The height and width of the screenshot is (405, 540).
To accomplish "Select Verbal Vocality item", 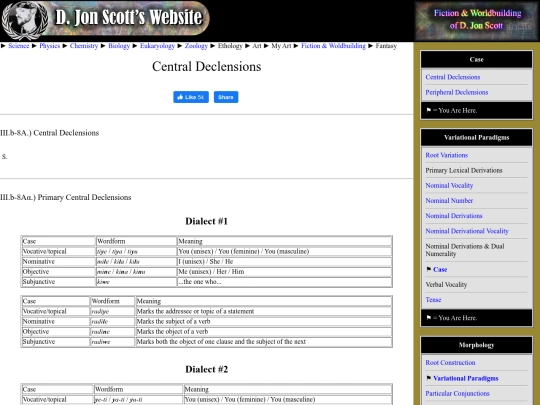I will 446,285.
